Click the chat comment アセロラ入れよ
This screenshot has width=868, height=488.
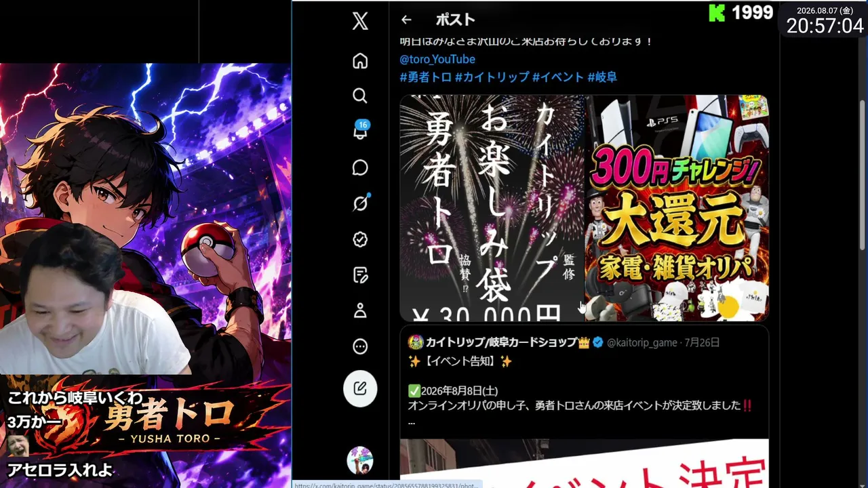tap(60, 470)
